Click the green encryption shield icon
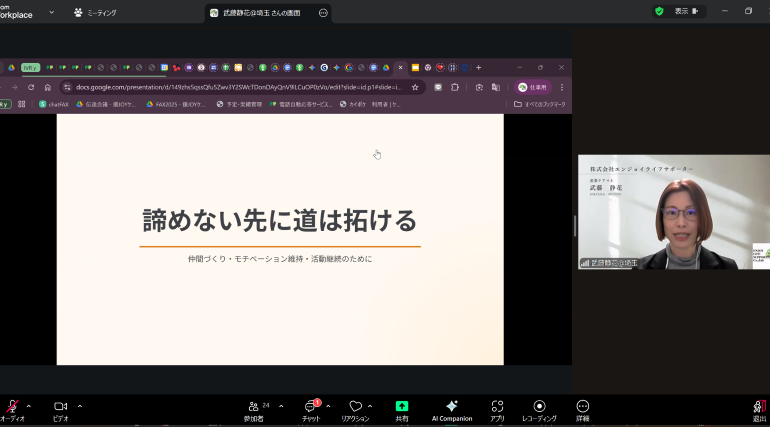 [x=659, y=11]
